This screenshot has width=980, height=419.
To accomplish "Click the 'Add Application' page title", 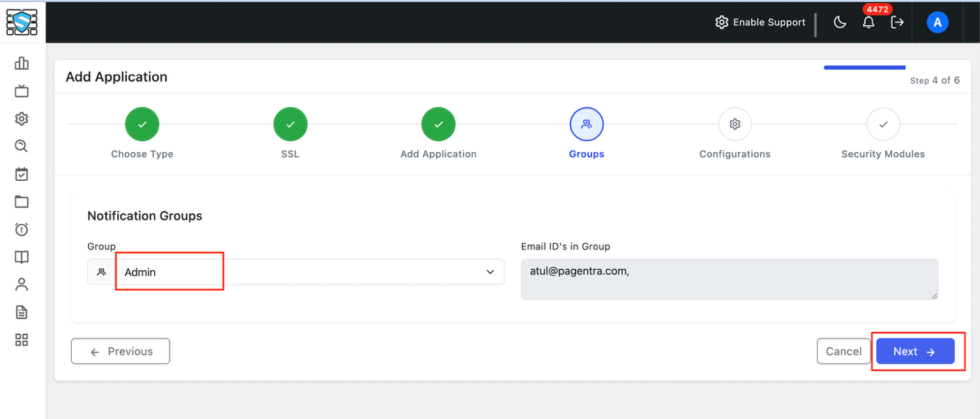I will pyautogui.click(x=116, y=77).
